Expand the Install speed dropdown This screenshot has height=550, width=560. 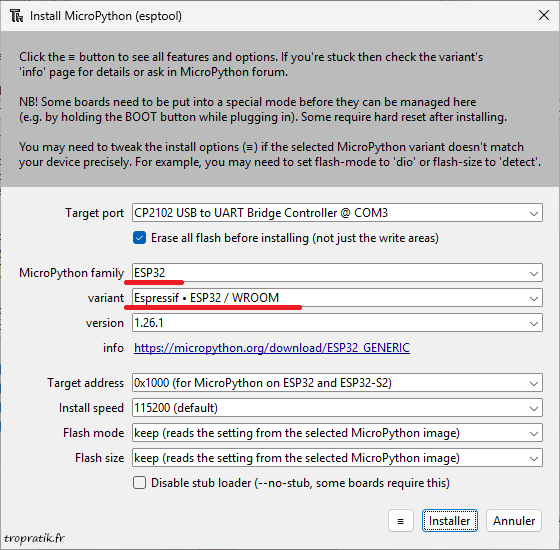(x=337, y=408)
